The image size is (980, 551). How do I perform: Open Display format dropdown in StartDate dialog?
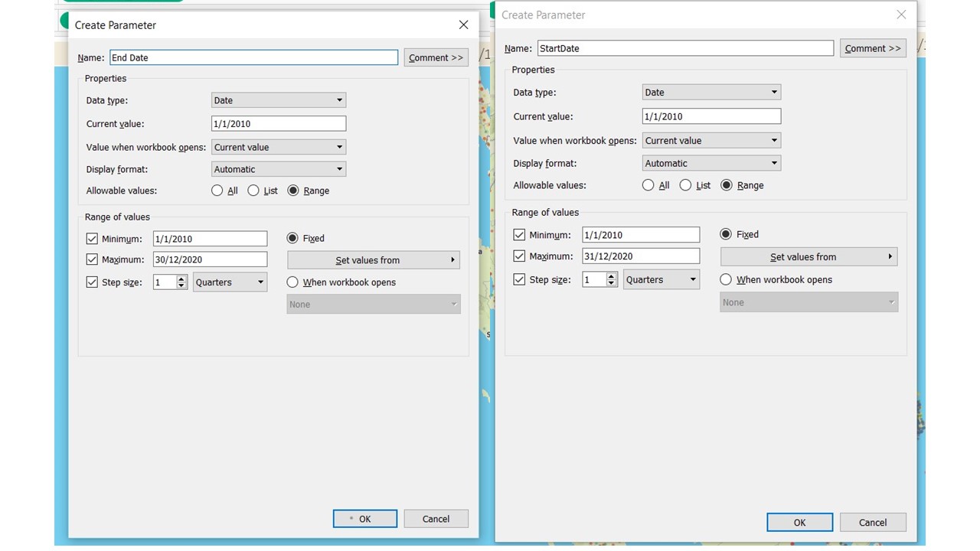click(x=710, y=163)
